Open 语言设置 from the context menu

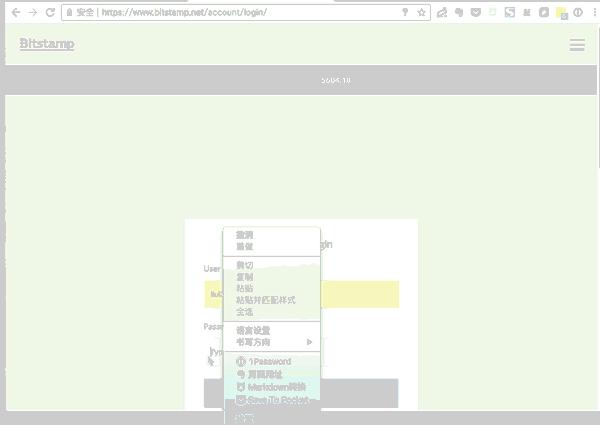pos(253,330)
